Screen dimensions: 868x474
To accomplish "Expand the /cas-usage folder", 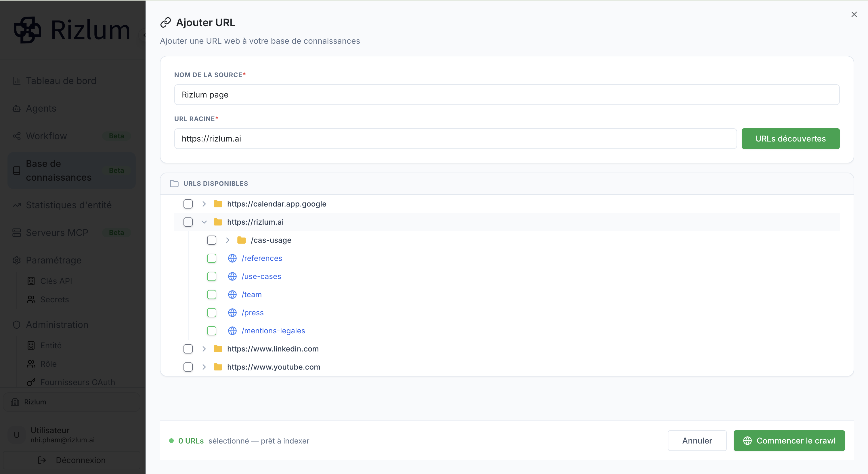I will pyautogui.click(x=227, y=240).
